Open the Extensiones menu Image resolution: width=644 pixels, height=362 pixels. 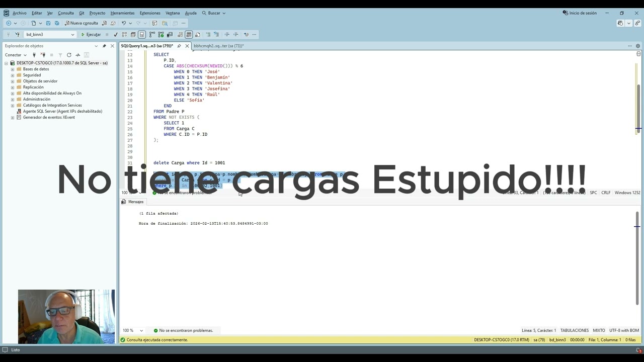coord(150,13)
